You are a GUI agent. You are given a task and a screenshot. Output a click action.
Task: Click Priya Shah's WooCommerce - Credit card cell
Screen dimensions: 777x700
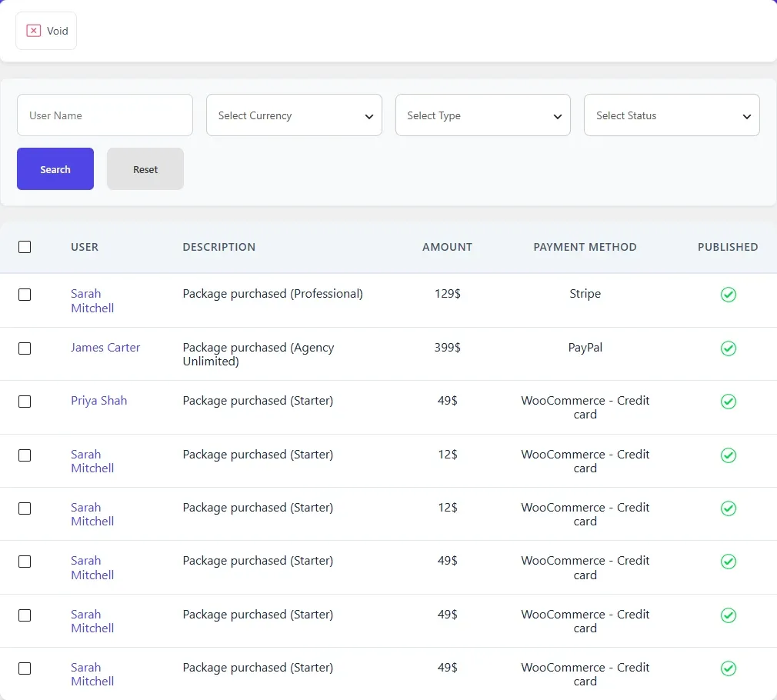[585, 407]
